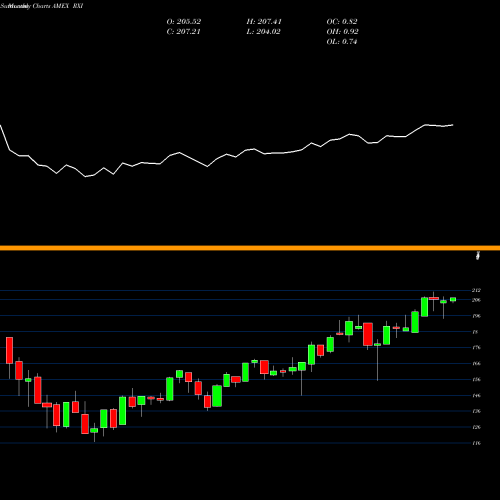
Task: Click the "OC: 0.82" reading
Action: [x=342, y=22]
